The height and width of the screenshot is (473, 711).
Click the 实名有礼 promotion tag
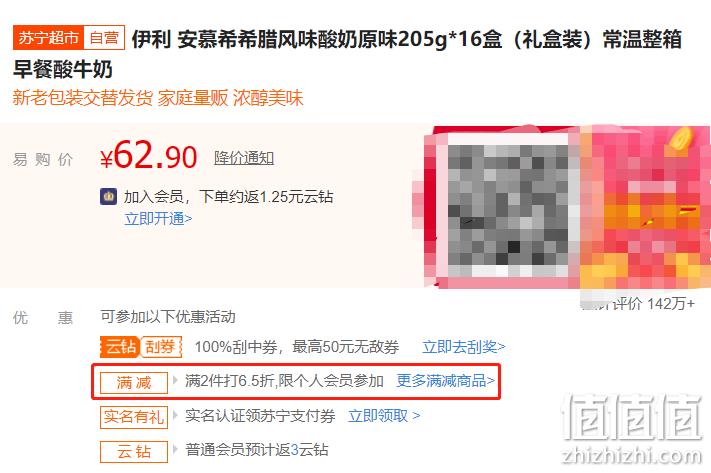tap(134, 416)
